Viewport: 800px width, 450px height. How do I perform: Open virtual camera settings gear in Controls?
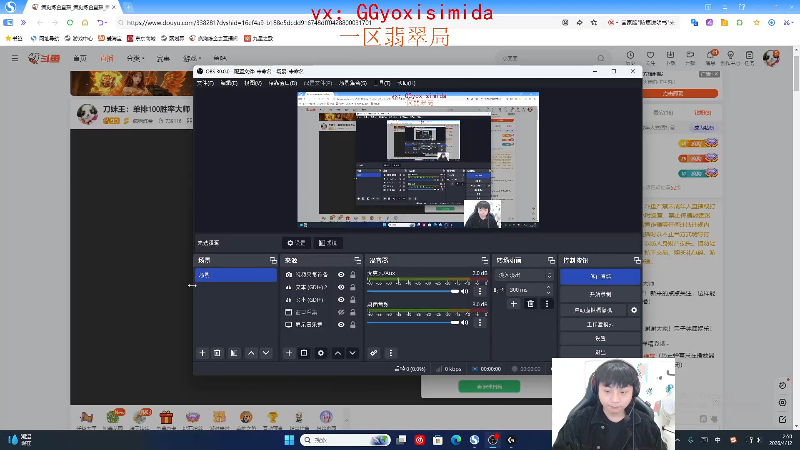[634, 310]
